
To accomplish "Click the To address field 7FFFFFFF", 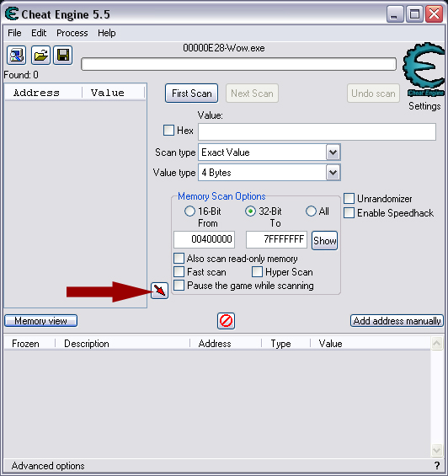I will (x=276, y=239).
